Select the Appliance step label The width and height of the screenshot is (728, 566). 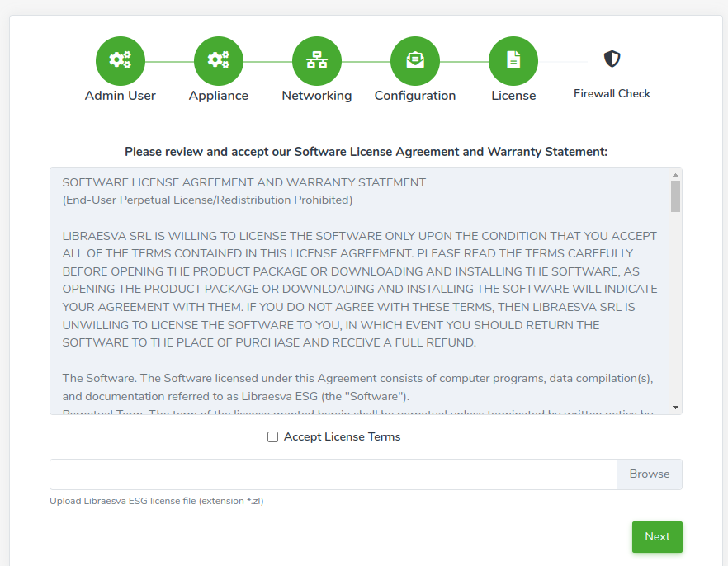[219, 96]
